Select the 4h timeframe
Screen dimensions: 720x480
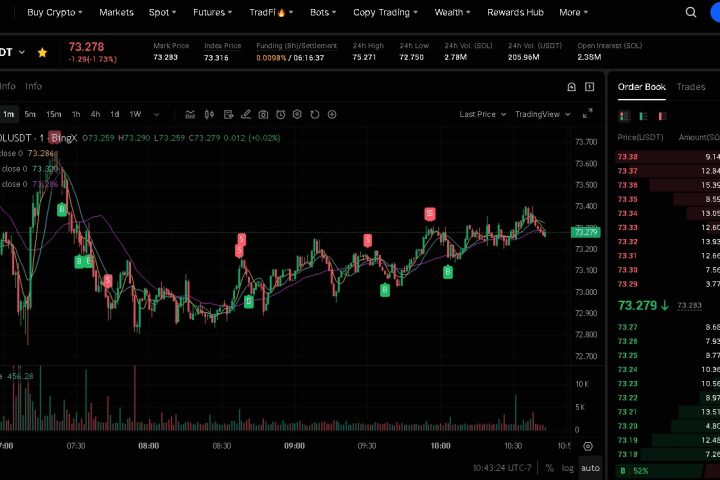tap(95, 114)
